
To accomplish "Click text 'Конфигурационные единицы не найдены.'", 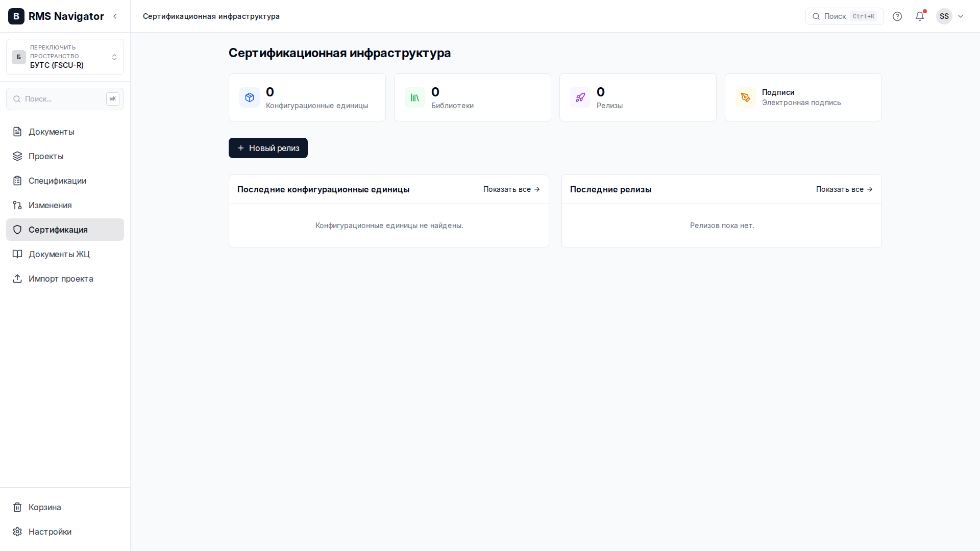I will 389,226.
